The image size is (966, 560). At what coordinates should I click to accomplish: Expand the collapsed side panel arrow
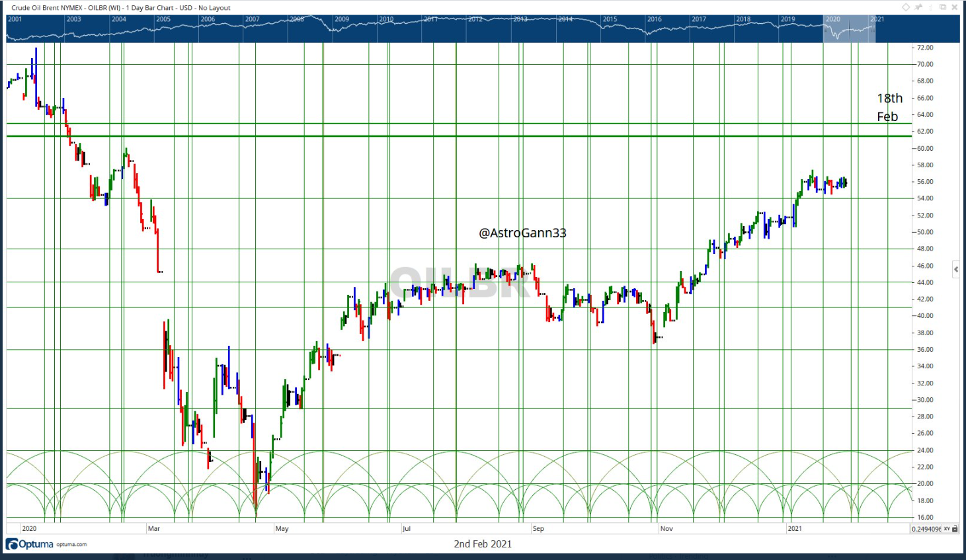pos(956,268)
